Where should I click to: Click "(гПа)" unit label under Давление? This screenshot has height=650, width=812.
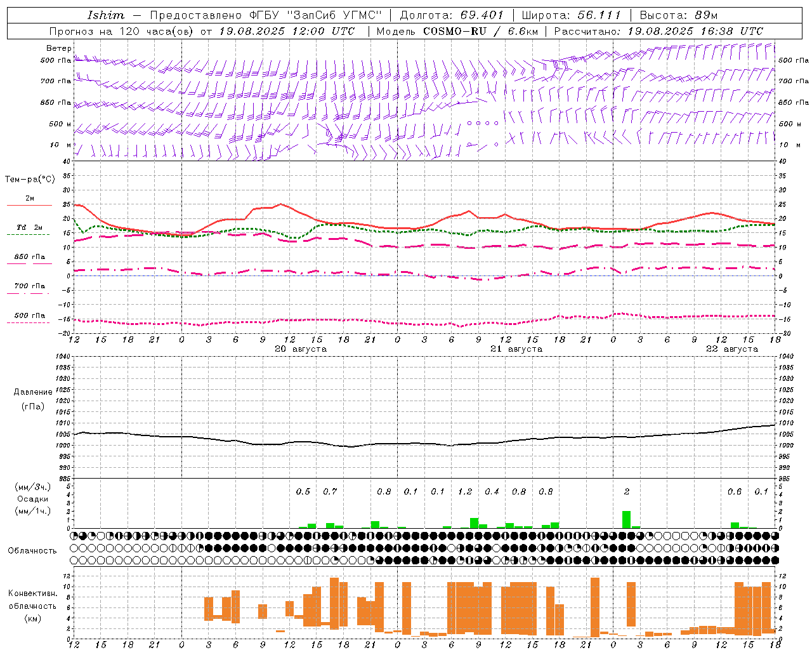[33, 406]
